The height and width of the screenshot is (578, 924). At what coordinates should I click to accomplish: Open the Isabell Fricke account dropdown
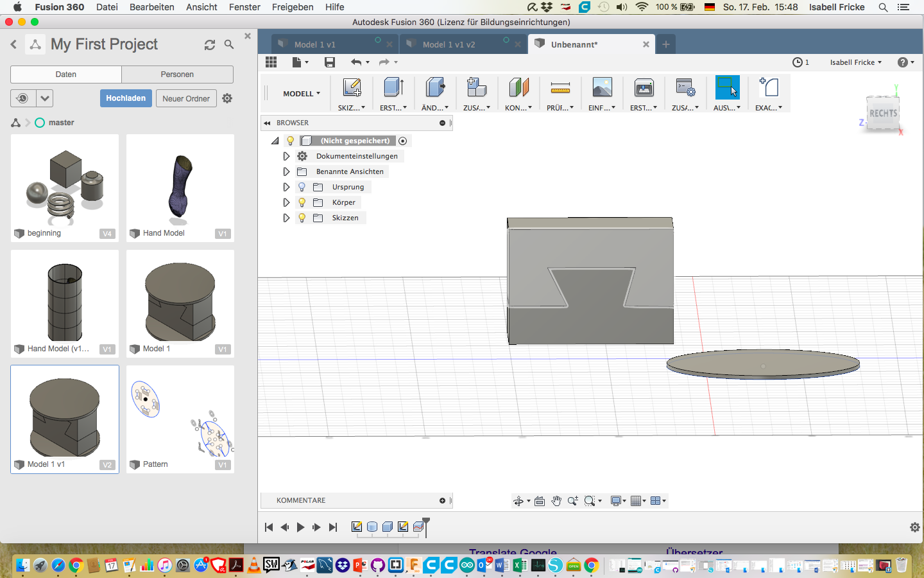856,62
